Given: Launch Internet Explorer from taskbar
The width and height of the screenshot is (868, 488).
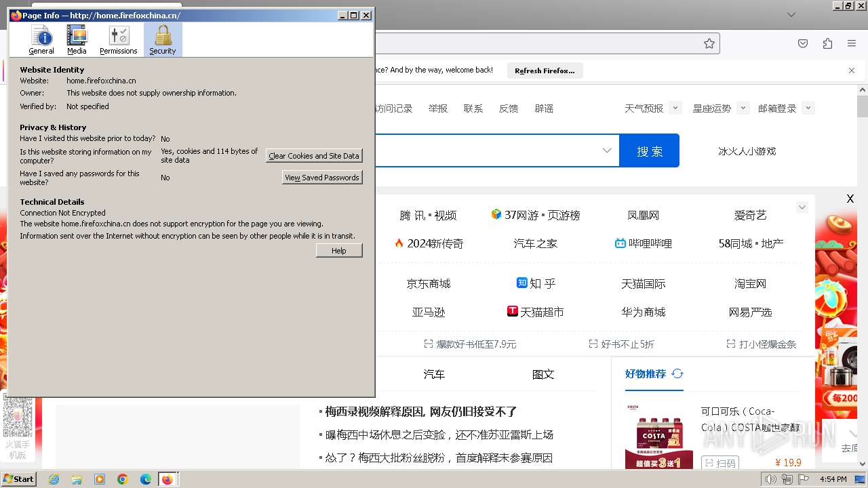Looking at the screenshot, I should tap(54, 479).
